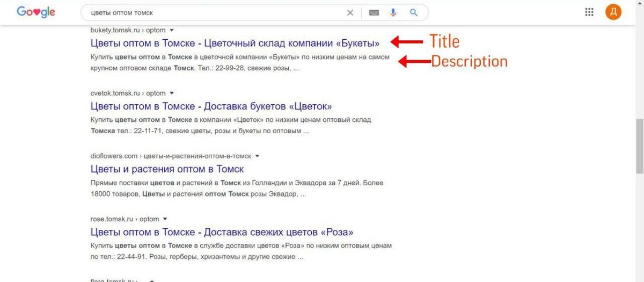Click the snippet about Голландии и Эквадора
This screenshot has width=644, height=282.
pyautogui.click(x=237, y=188)
